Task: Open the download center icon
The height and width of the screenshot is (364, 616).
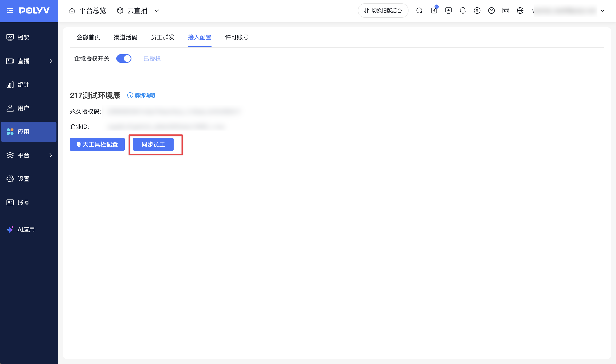Action: tap(448, 11)
